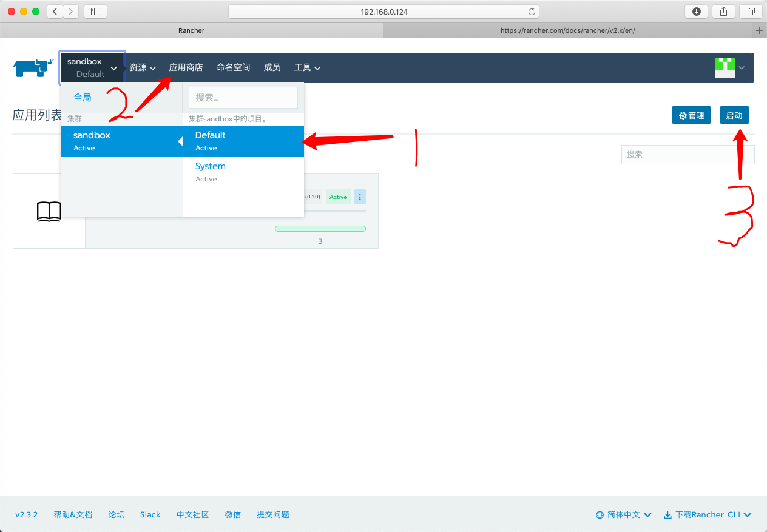
Task: Open the 简体中文 language selector
Action: tap(624, 514)
